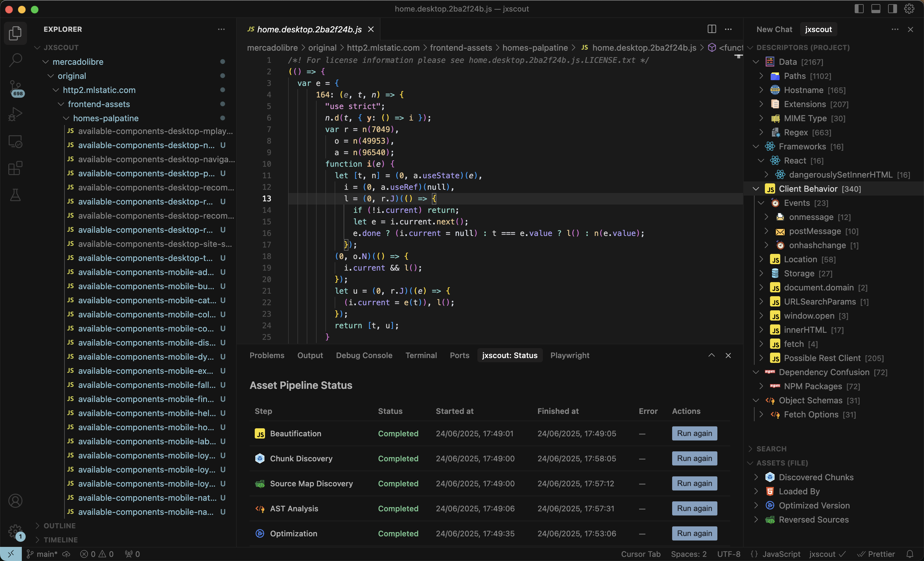Switch to the Playwright tab
This screenshot has width=924, height=561.
[569, 355]
